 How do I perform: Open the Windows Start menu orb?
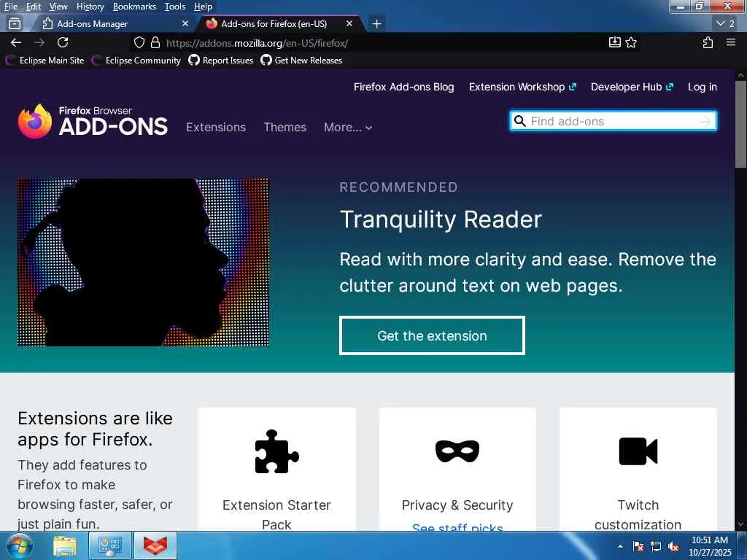tap(20, 545)
